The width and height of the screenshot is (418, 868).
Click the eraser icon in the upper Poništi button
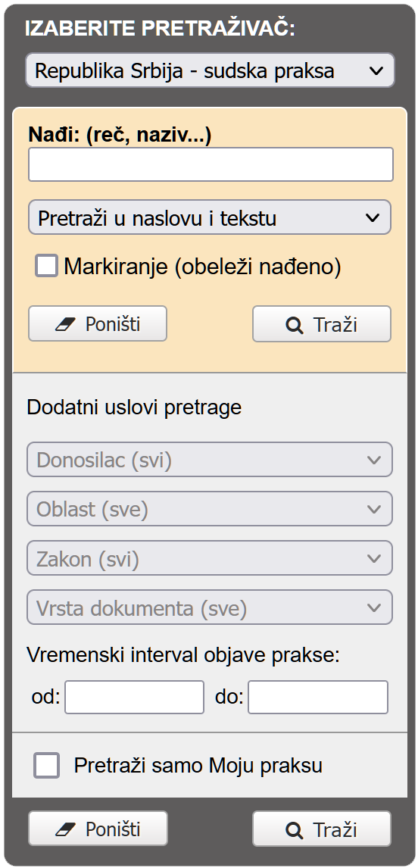click(x=65, y=324)
